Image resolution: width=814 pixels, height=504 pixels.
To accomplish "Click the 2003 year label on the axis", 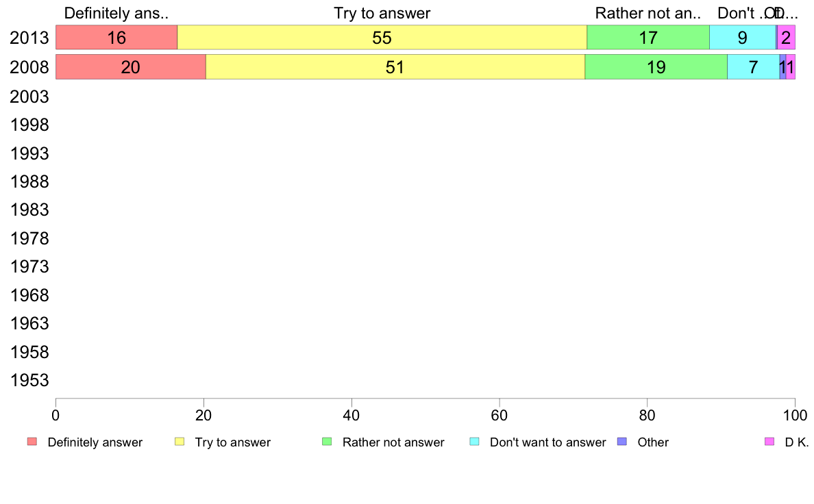I will [29, 97].
